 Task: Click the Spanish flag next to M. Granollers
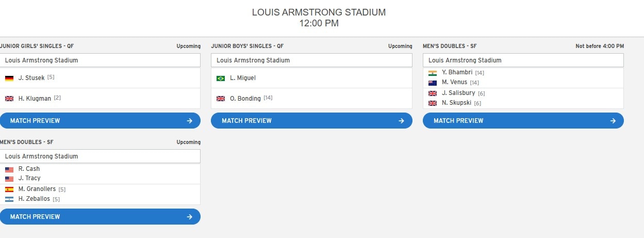tap(9, 189)
